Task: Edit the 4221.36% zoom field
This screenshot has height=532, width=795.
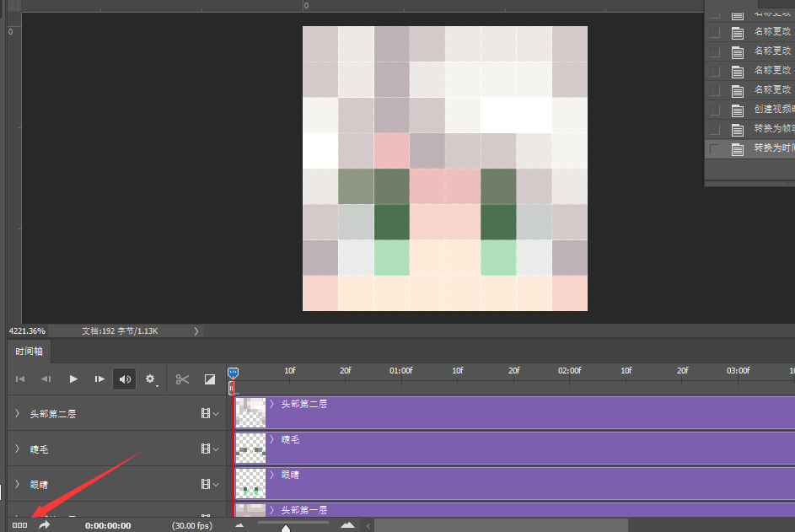Action: pyautogui.click(x=27, y=331)
